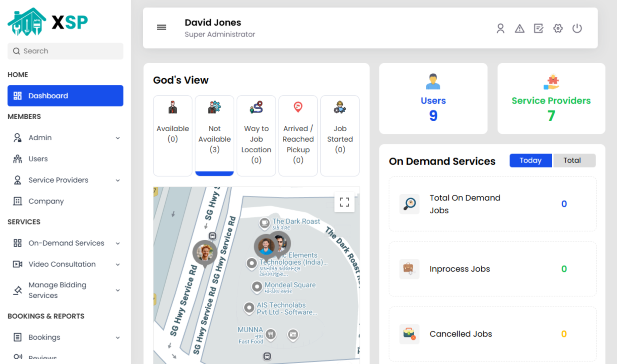
Task: Expand the Manage Bidding Services chevron
Action: (x=118, y=290)
